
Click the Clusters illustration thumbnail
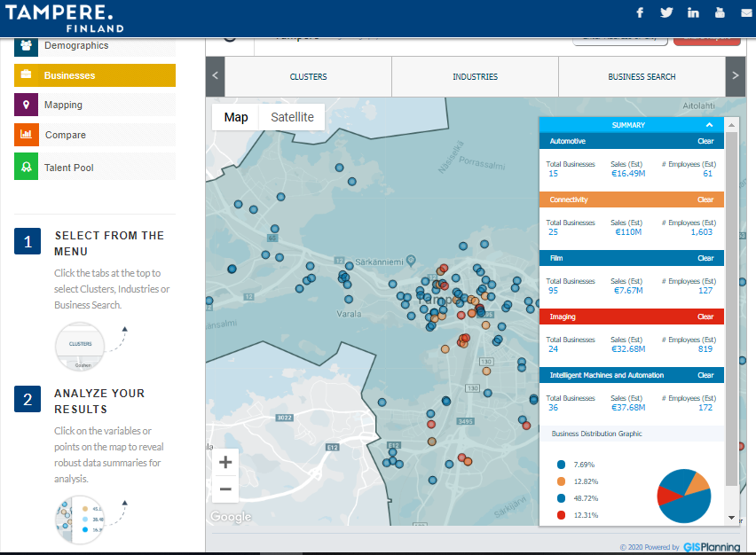click(80, 346)
